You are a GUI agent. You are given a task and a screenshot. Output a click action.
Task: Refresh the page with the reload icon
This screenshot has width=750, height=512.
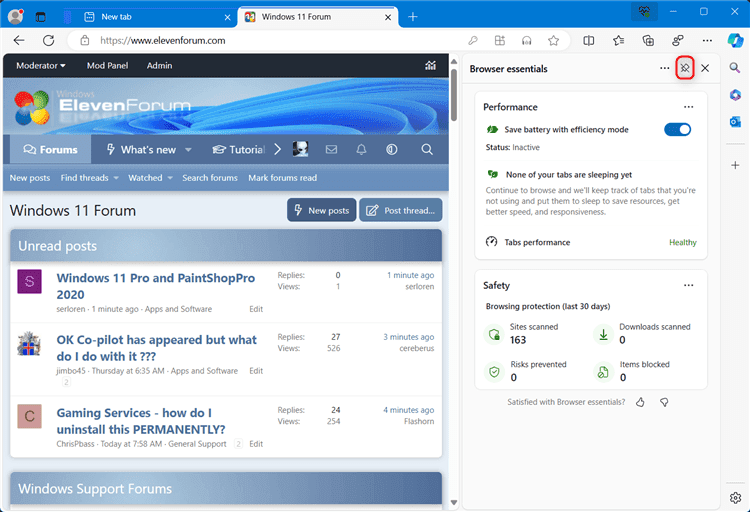(48, 41)
